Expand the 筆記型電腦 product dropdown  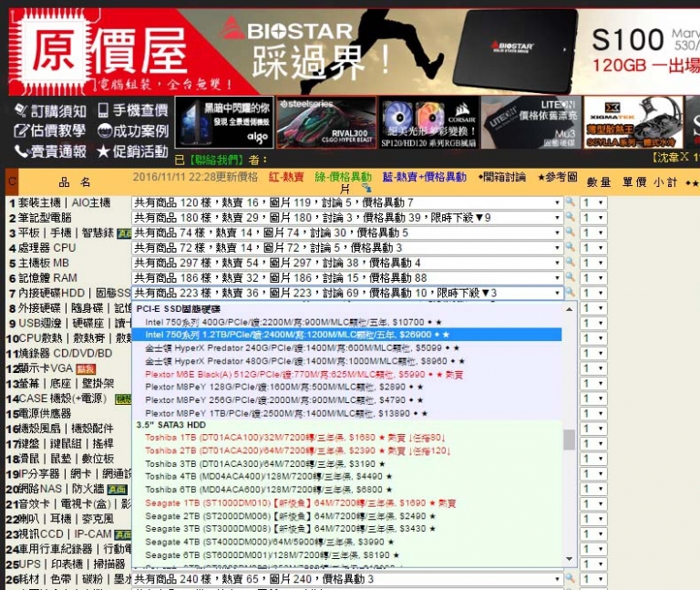tap(347, 218)
